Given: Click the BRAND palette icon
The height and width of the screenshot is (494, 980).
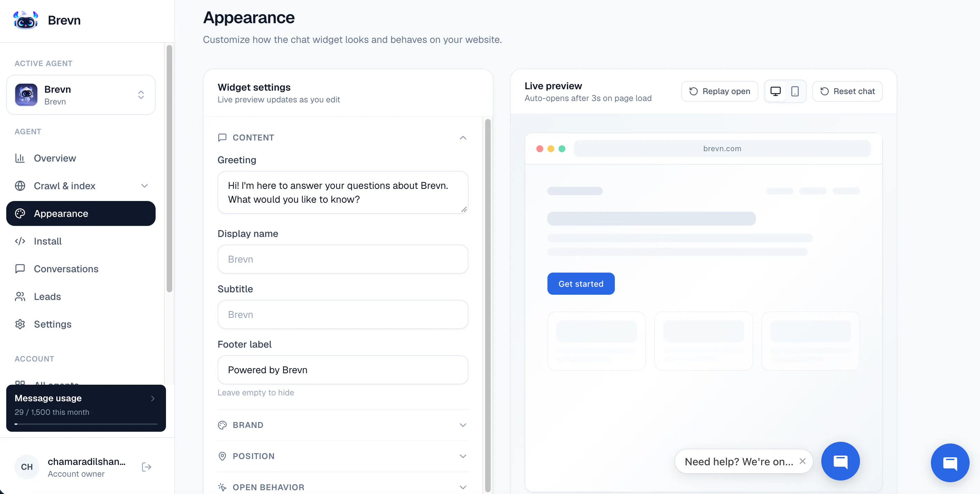Looking at the screenshot, I should pyautogui.click(x=222, y=425).
